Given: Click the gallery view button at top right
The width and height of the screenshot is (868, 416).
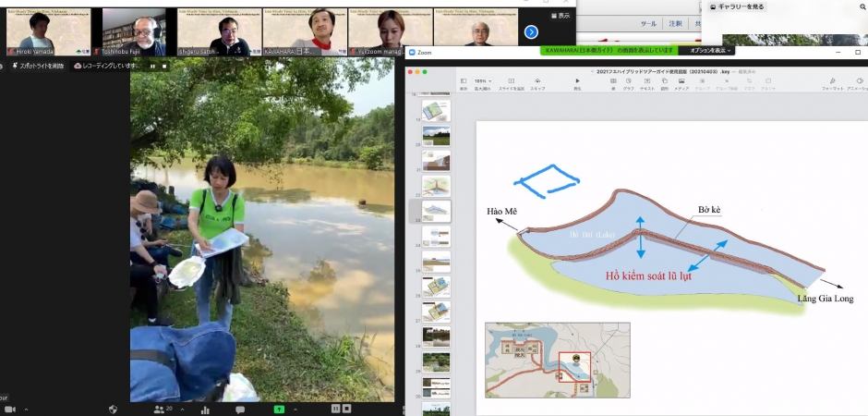Looking at the screenshot, I should (737, 6).
